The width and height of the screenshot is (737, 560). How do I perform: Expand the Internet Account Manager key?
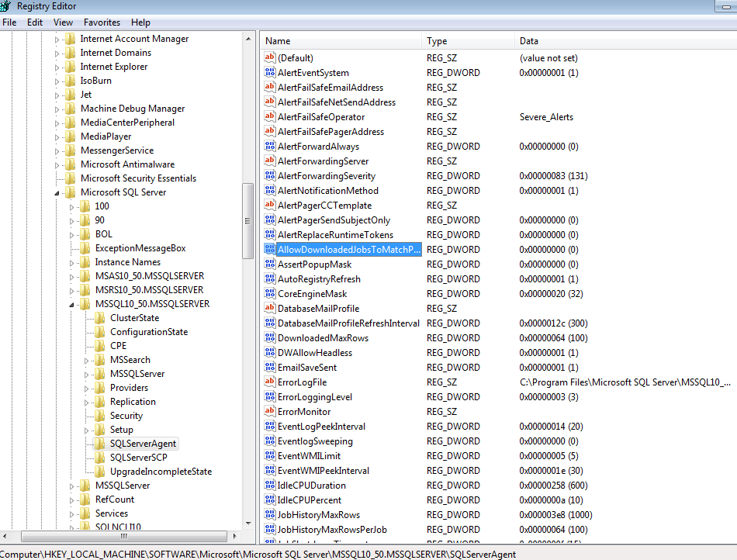[x=57, y=40]
